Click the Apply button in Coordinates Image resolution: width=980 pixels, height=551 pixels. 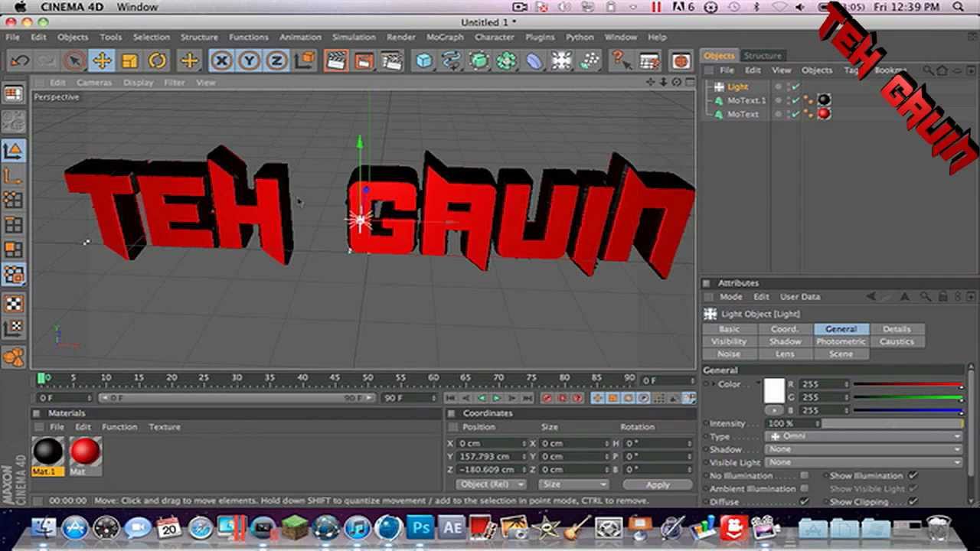point(657,484)
